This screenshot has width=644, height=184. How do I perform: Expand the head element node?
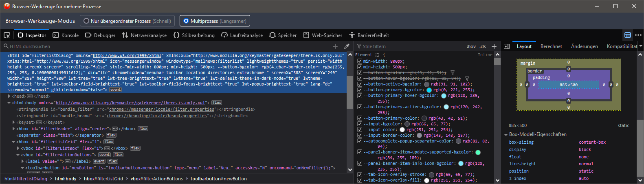[9, 96]
